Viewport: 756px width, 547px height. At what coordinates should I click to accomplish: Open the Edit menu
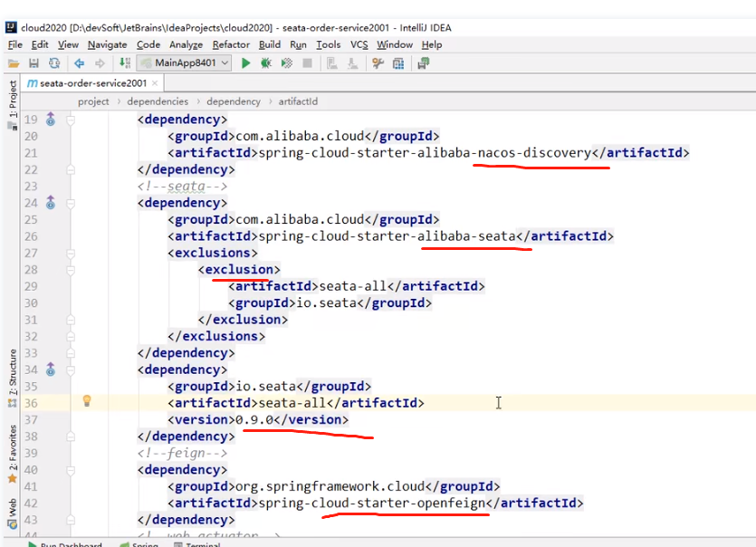coord(40,44)
